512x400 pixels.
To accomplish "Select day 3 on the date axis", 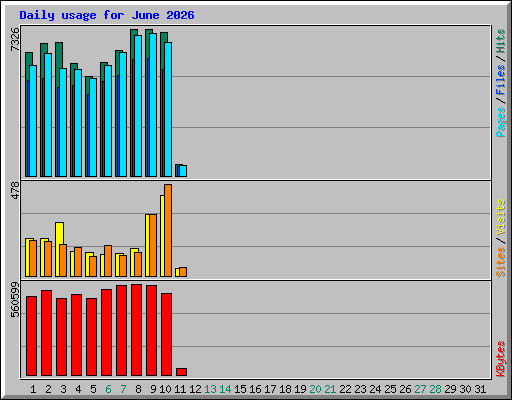I will 63,389.
